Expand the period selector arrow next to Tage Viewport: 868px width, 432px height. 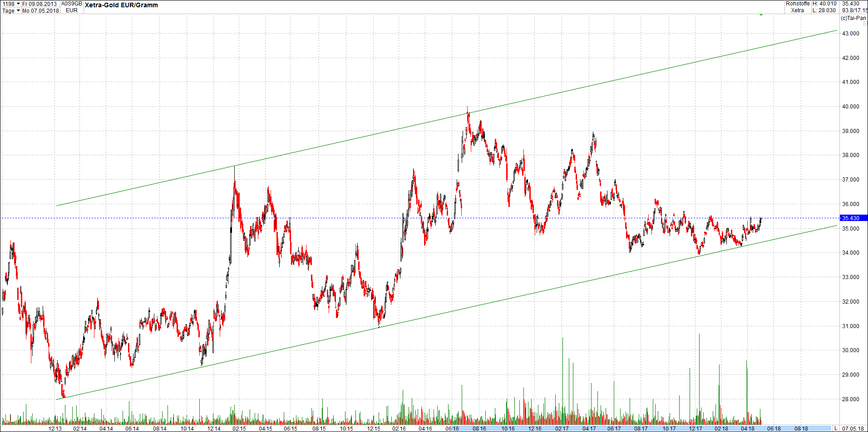18,11
